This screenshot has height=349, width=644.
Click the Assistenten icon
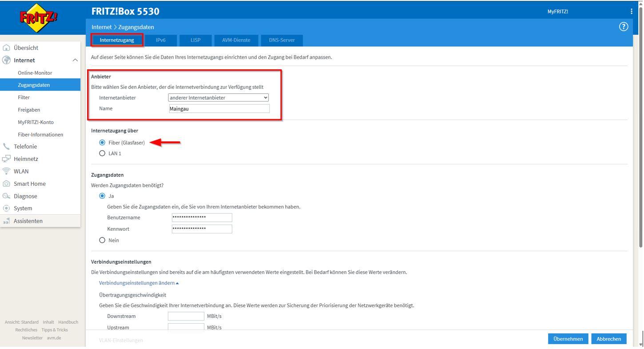6,221
